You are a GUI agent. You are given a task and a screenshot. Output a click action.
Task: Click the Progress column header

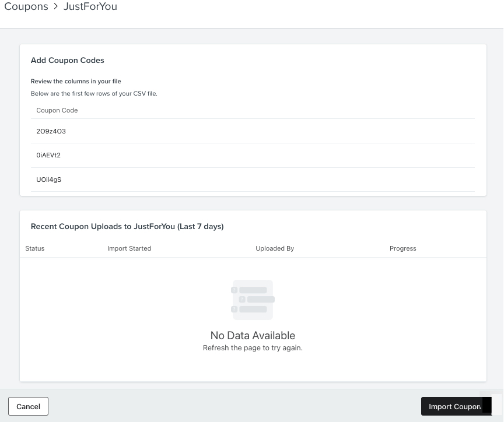pyautogui.click(x=402, y=248)
